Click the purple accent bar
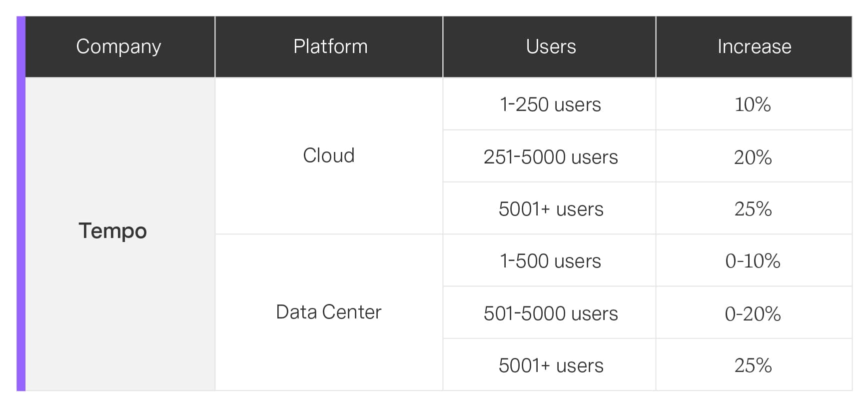The width and height of the screenshot is (868, 407). 21,203
